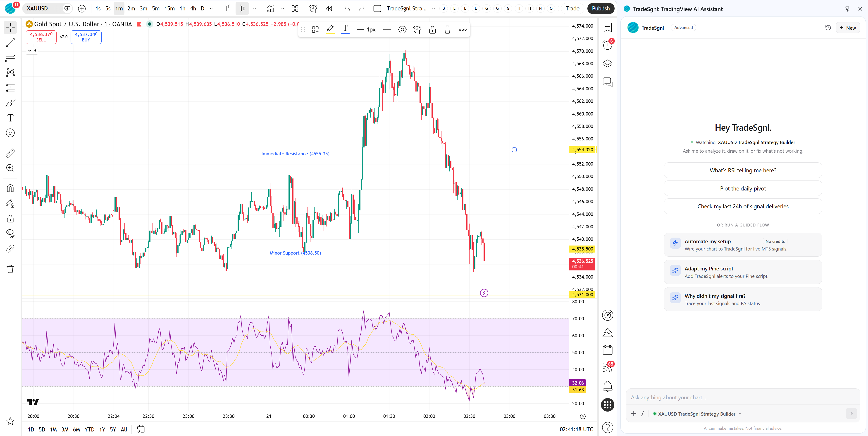Select the text annotation tool
Screen dimensions: 868x436
10,118
